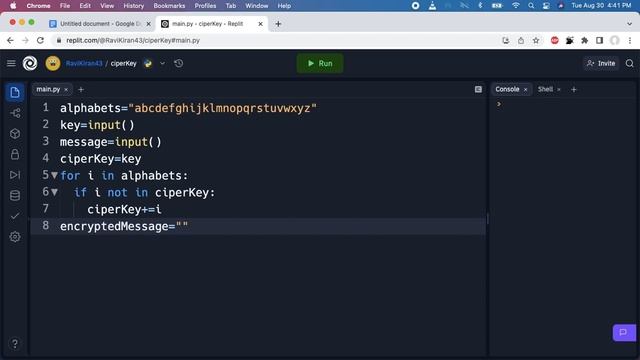The width and height of the screenshot is (640, 360).
Task: Collapse the if block on line 6
Action: (54, 192)
